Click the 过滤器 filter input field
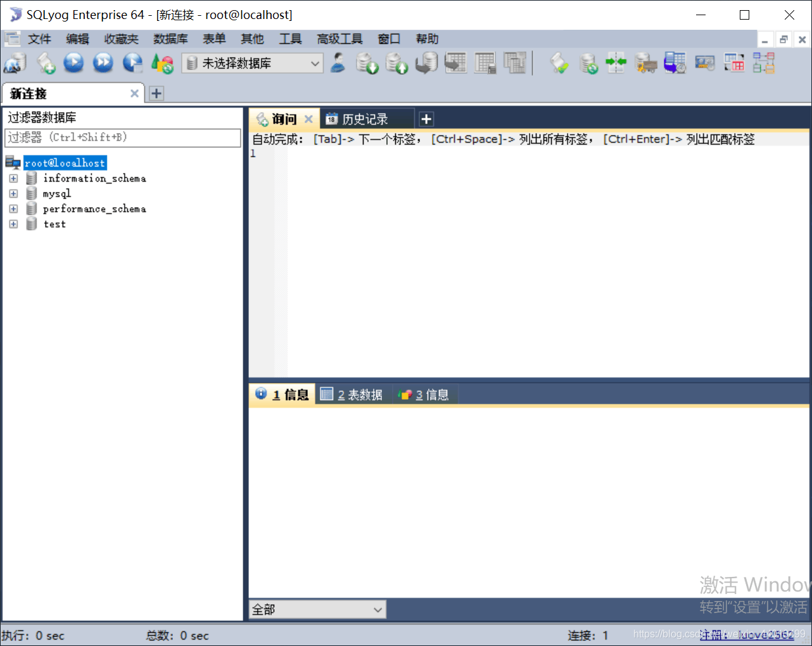 123,137
